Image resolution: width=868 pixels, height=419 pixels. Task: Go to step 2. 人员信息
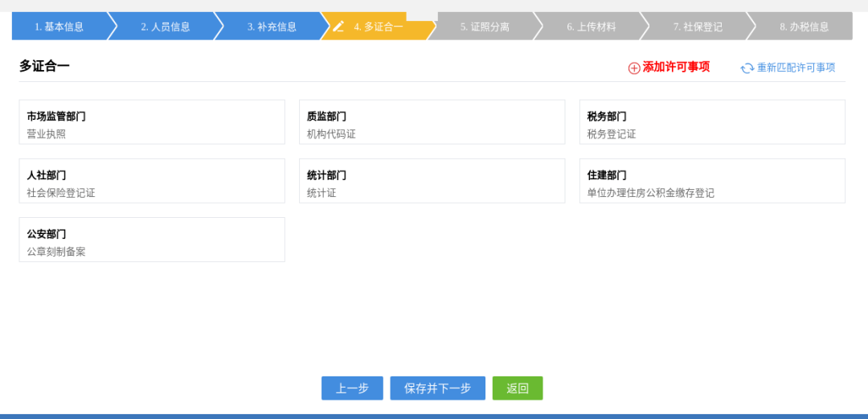point(166,27)
